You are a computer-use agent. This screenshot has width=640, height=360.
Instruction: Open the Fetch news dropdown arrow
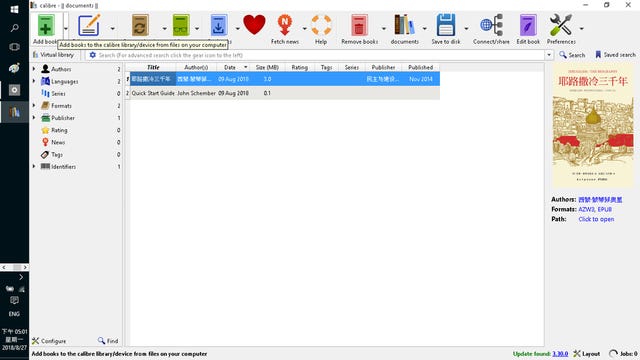[x=304, y=29]
